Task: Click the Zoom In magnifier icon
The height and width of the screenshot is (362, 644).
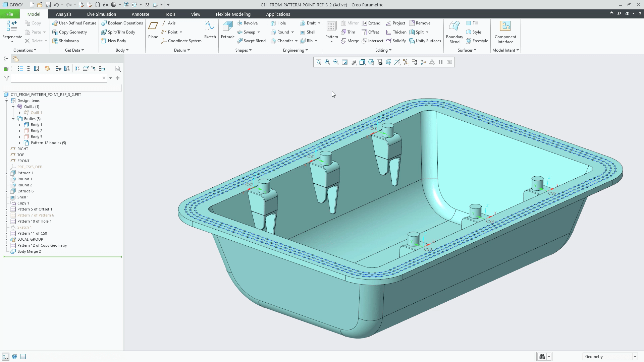Action: click(x=327, y=62)
